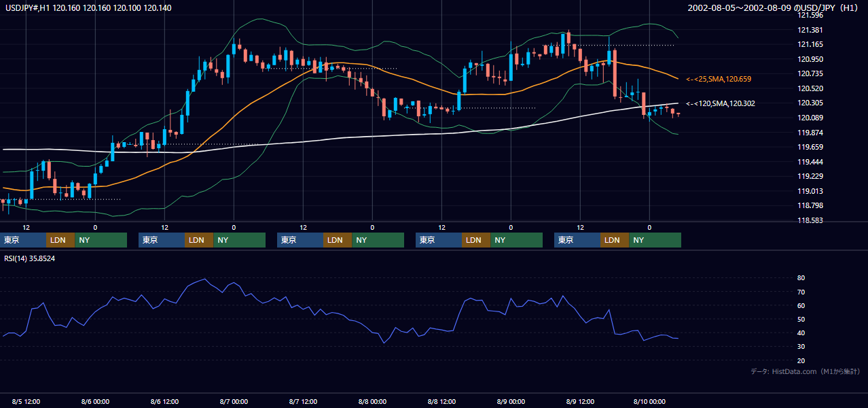
Task: Click the rightmost NY session block
Action: coord(655,240)
